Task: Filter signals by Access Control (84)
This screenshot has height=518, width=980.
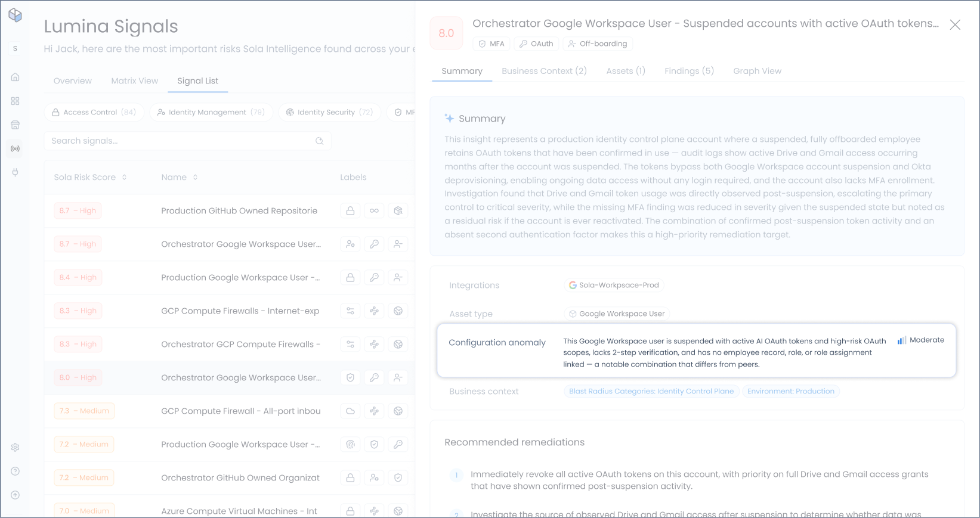Action: (94, 112)
